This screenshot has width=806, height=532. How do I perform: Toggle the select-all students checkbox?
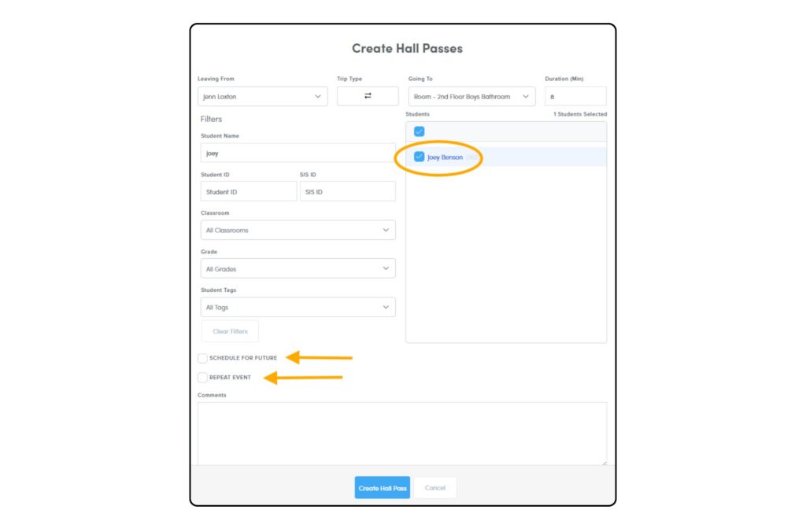(419, 131)
